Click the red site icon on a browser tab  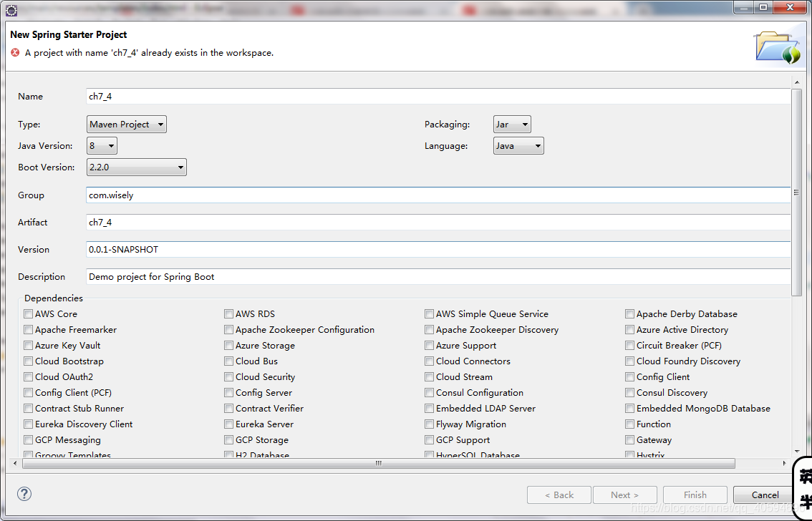point(296,9)
